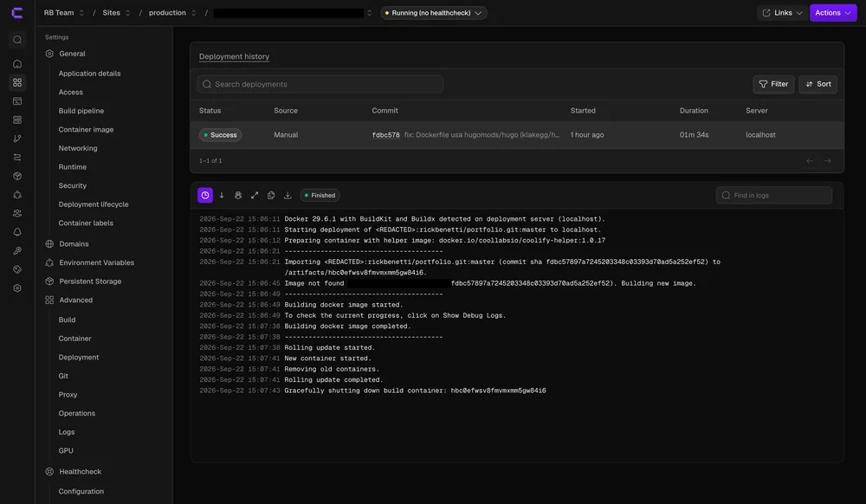Click the localhost server cell
The image size is (866, 504).
point(760,135)
